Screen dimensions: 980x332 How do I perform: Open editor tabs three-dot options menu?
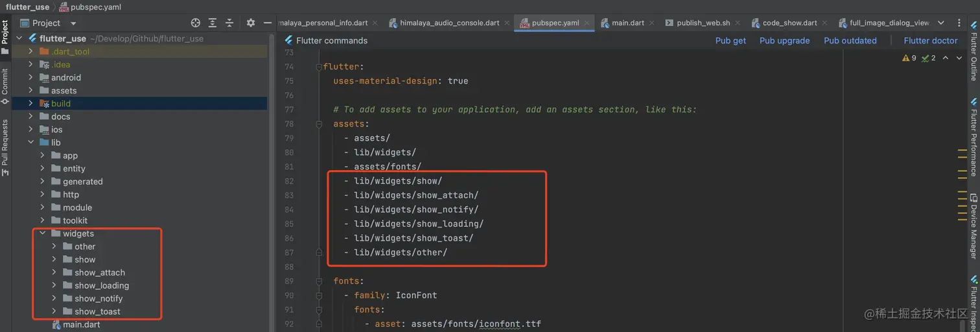959,23
